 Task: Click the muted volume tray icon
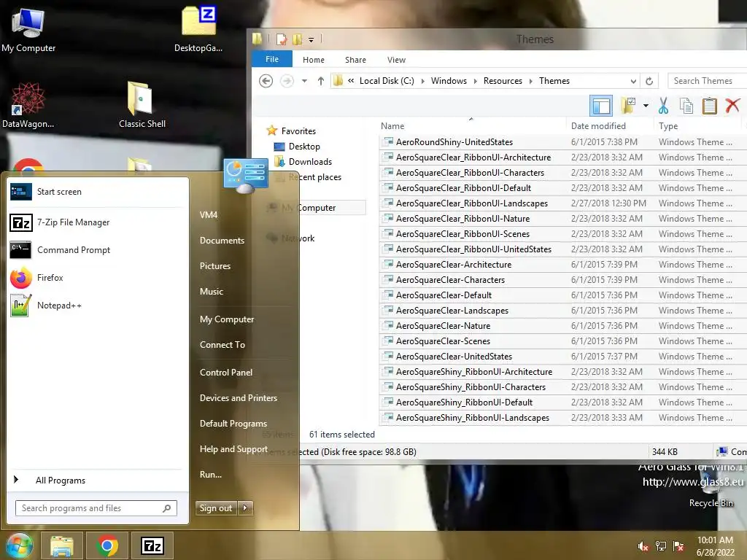[x=643, y=546]
